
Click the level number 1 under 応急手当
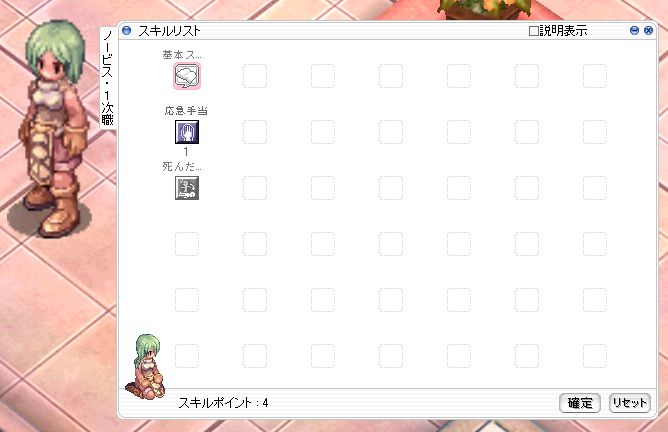tap(186, 151)
